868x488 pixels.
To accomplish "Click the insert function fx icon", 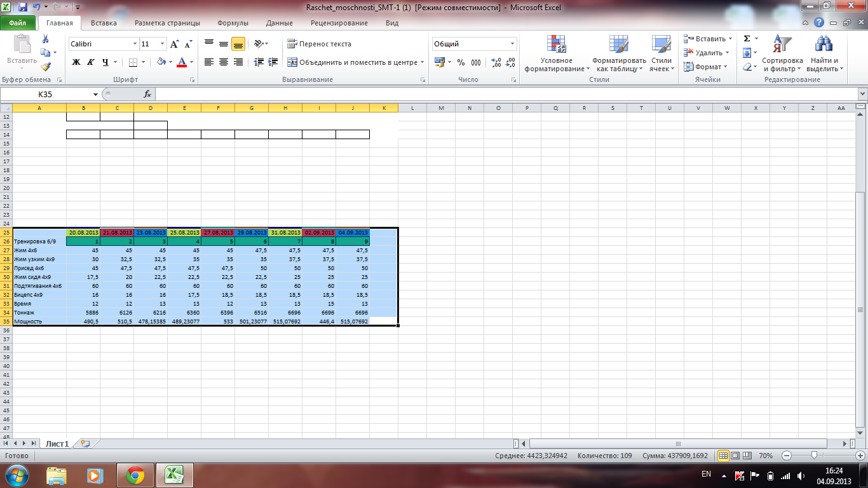I will [147, 94].
